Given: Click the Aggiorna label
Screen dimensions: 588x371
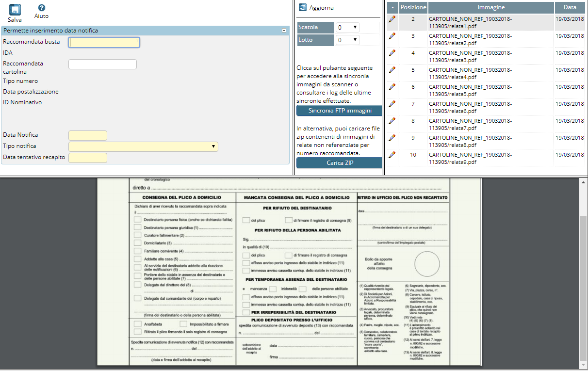Looking at the screenshot, I should pyautogui.click(x=322, y=8).
